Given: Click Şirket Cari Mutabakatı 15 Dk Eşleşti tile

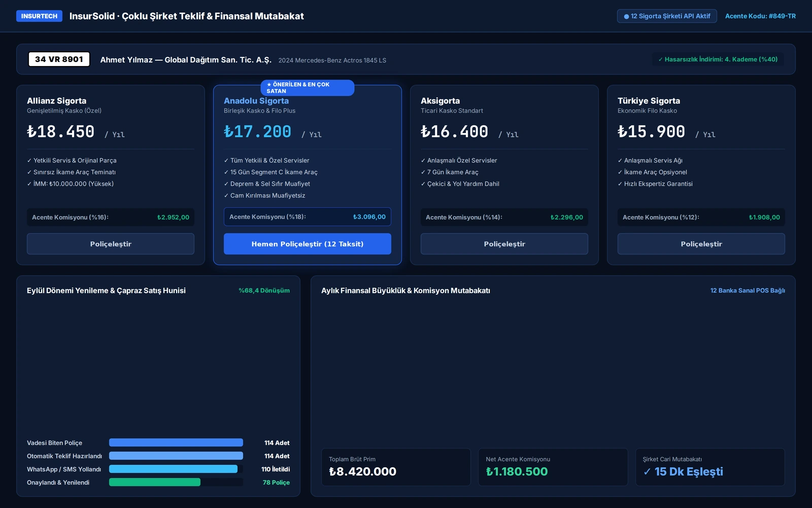Looking at the screenshot, I should (x=710, y=467).
